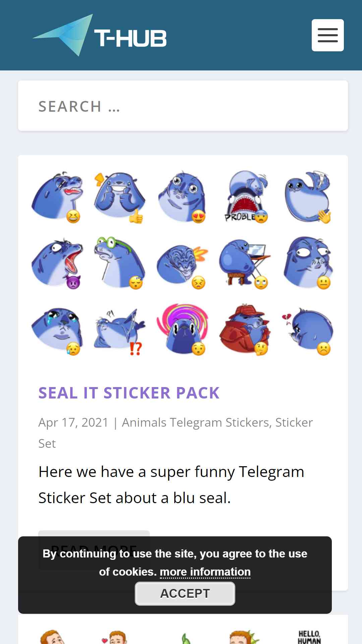Accept the cookies notice
The image size is (362, 644).
(x=185, y=593)
